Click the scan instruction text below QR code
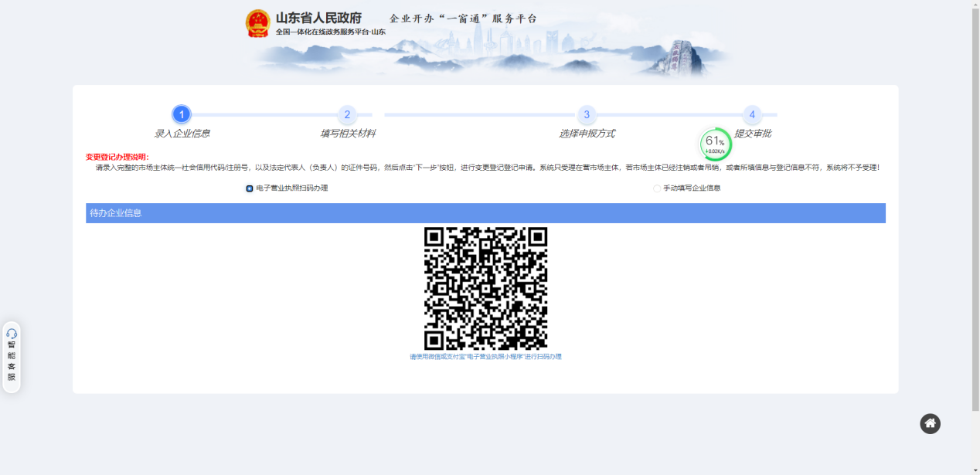The image size is (980, 475). [x=485, y=357]
